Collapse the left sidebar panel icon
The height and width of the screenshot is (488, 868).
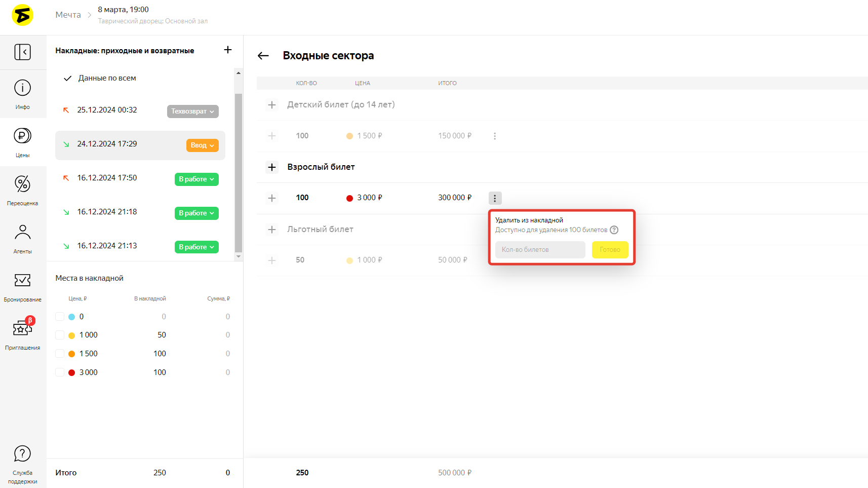click(x=22, y=52)
